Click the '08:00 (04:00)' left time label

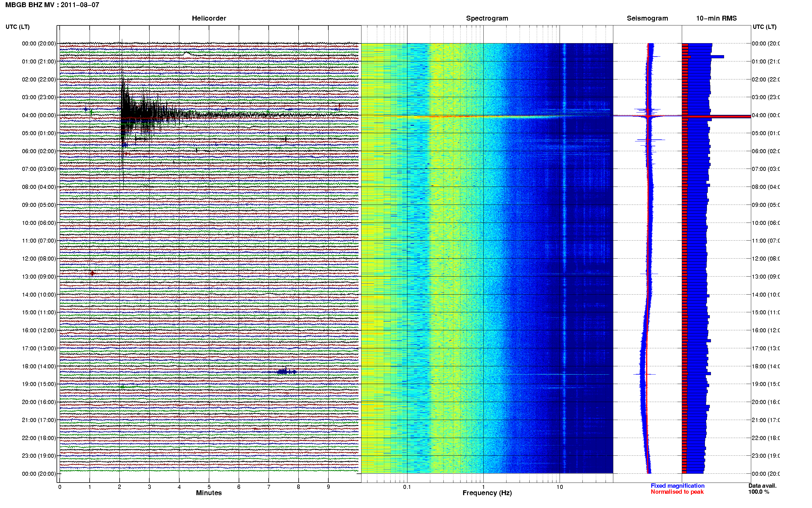pos(39,187)
